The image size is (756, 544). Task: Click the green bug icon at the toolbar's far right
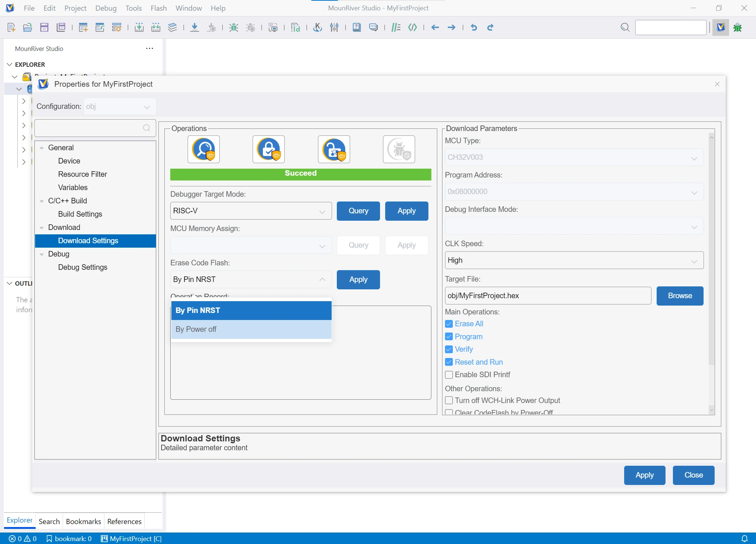coord(738,27)
